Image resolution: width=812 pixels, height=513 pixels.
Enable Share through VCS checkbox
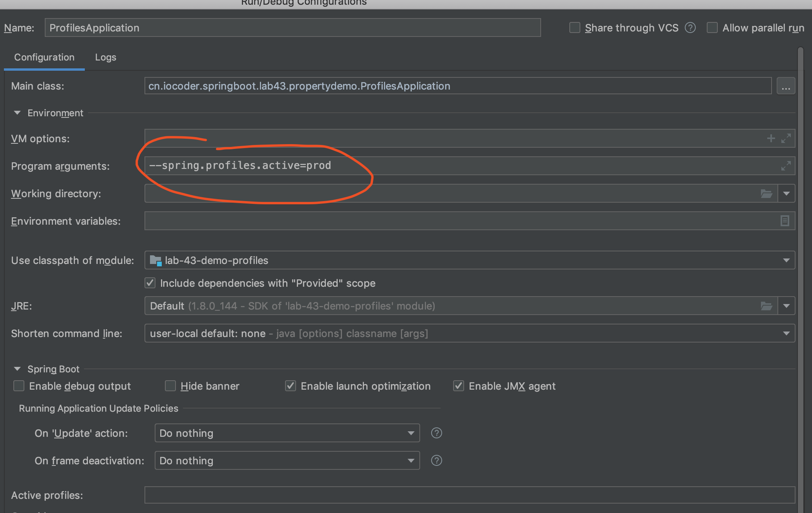click(x=574, y=28)
